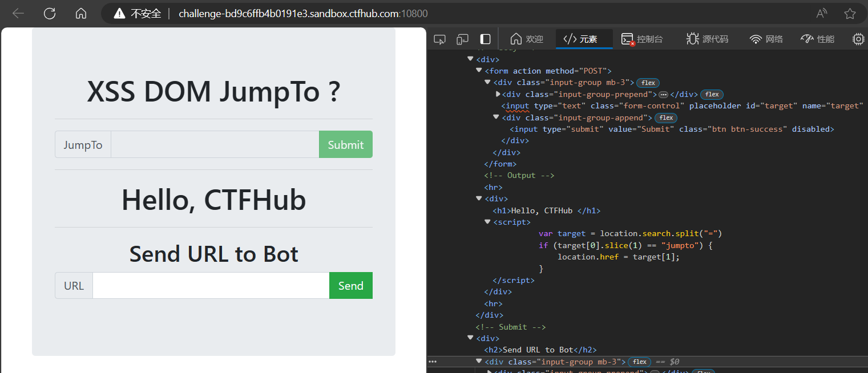Collapse the div below the Submit comment

[x=470, y=338]
